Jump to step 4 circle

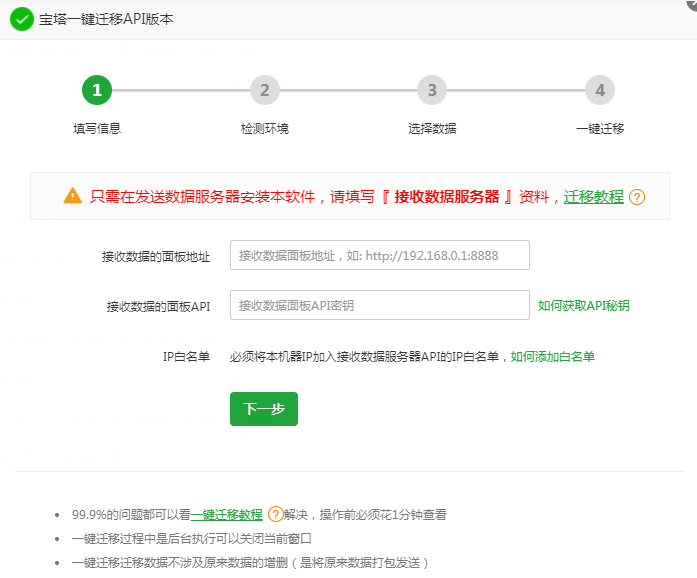pyautogui.click(x=600, y=90)
